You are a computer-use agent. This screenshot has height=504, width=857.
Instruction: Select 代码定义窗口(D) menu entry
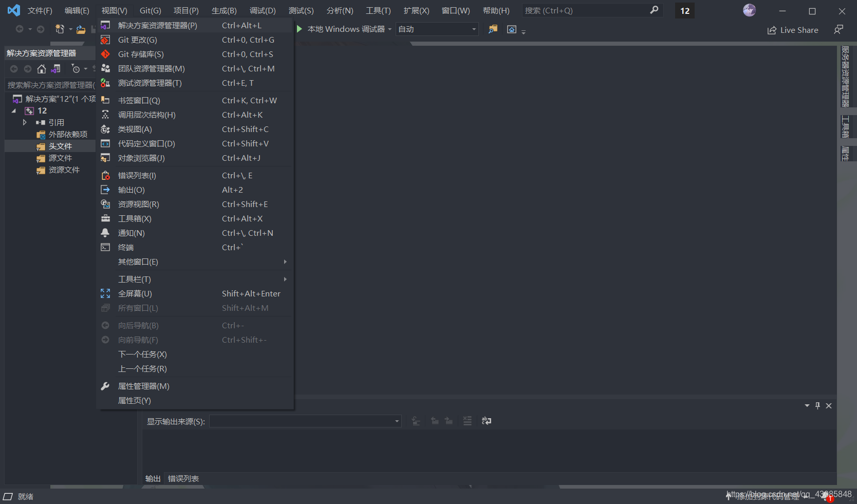click(195, 143)
